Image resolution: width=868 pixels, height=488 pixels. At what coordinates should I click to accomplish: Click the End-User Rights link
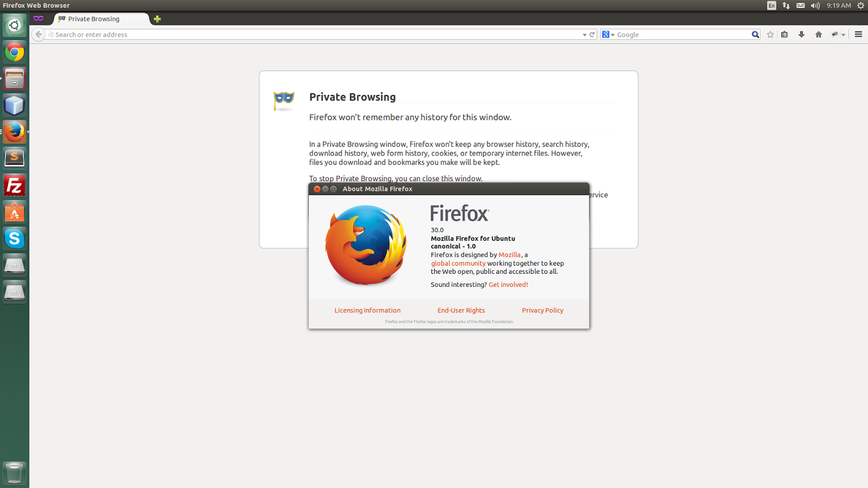point(461,310)
